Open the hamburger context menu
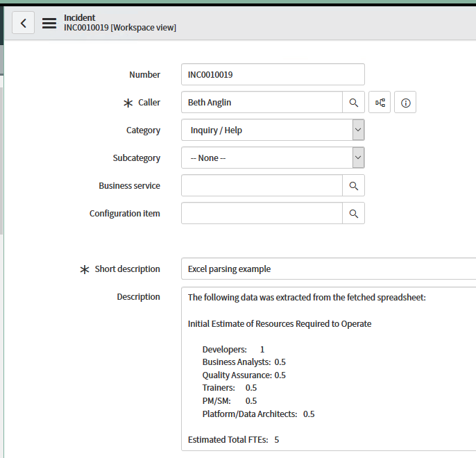This screenshot has width=476, height=458. coord(49,23)
